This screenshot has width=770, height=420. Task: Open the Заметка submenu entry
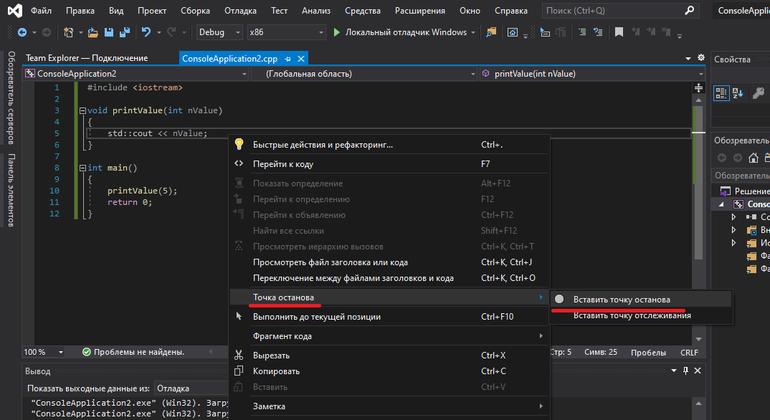389,406
